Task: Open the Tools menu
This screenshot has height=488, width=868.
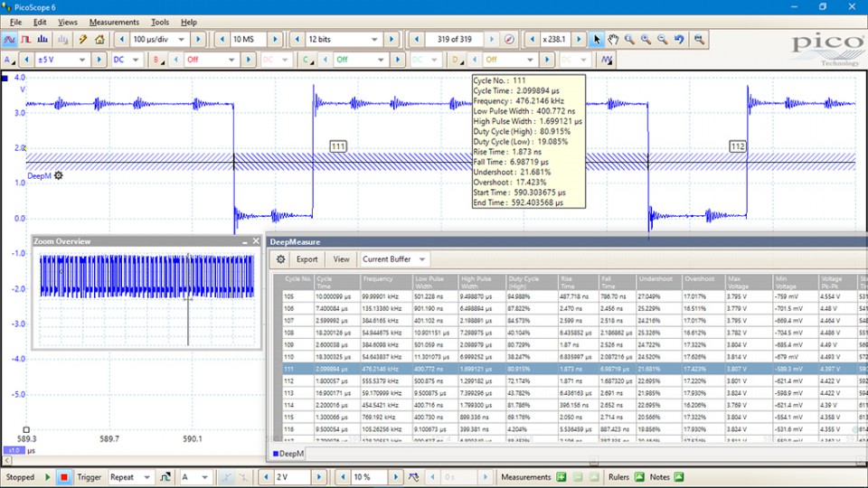Action: tap(160, 22)
